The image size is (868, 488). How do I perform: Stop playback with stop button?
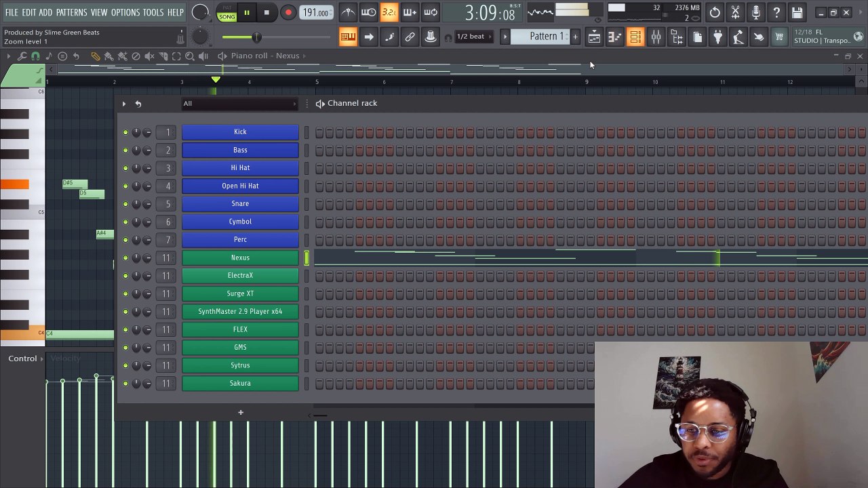[x=267, y=12]
